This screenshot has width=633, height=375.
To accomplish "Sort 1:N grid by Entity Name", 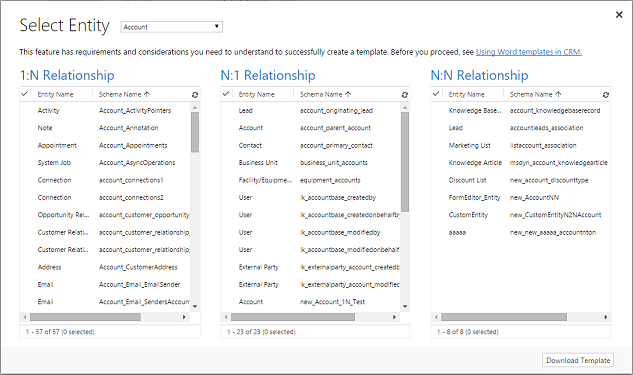I will tap(55, 94).
